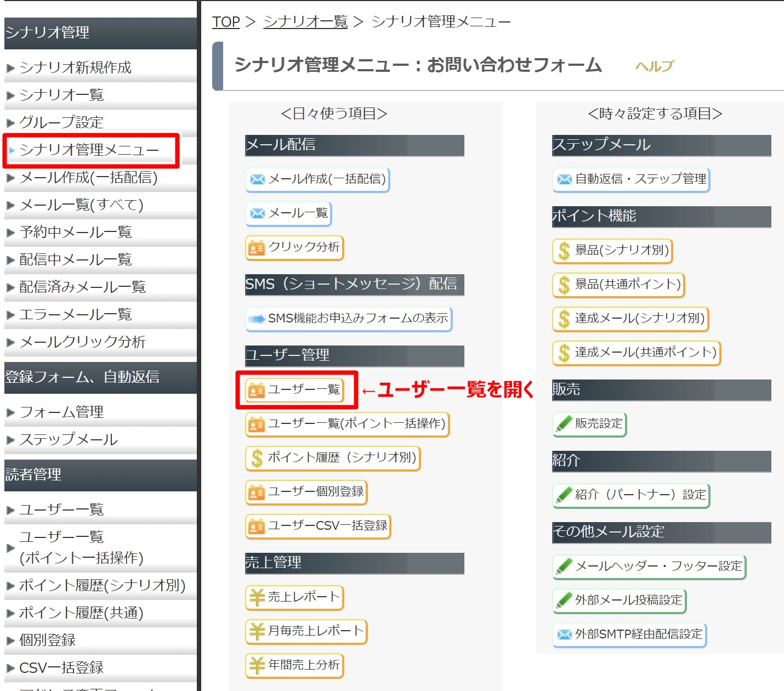Click arrow beside 配信中メール一覧 in sidebar
Viewport: 784px width, 691px height.
click(10, 260)
